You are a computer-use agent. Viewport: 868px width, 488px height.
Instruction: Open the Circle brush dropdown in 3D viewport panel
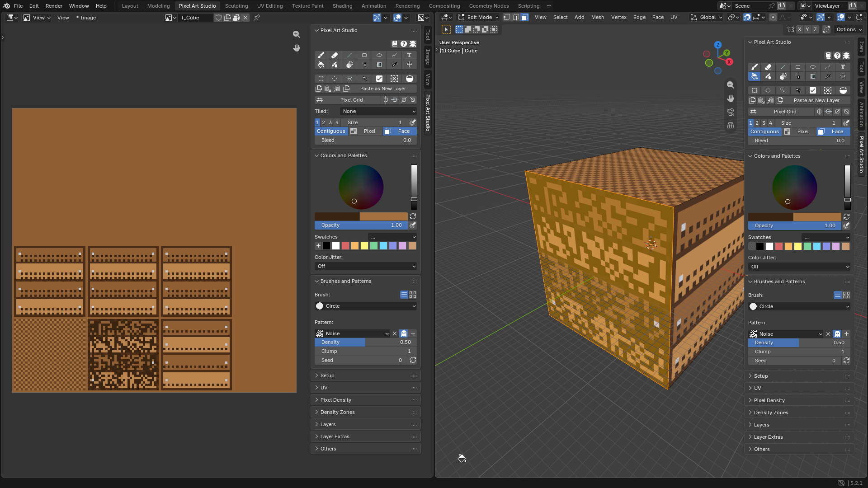tap(799, 306)
